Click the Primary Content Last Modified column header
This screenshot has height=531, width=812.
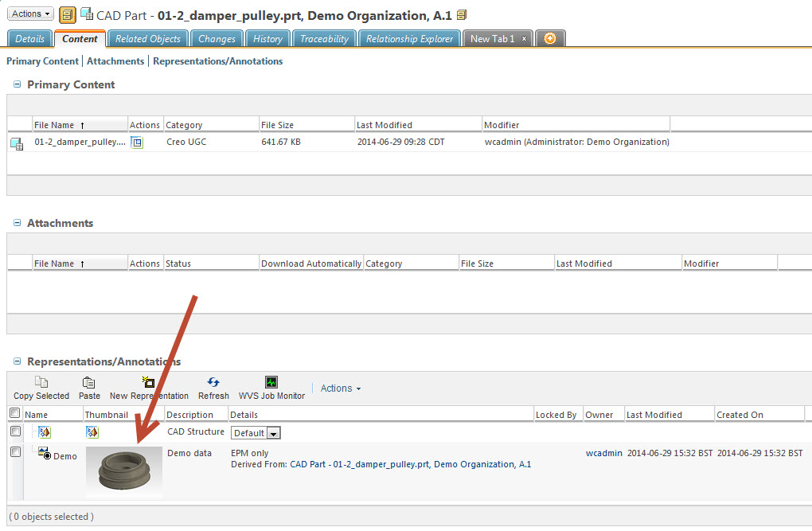pos(418,125)
